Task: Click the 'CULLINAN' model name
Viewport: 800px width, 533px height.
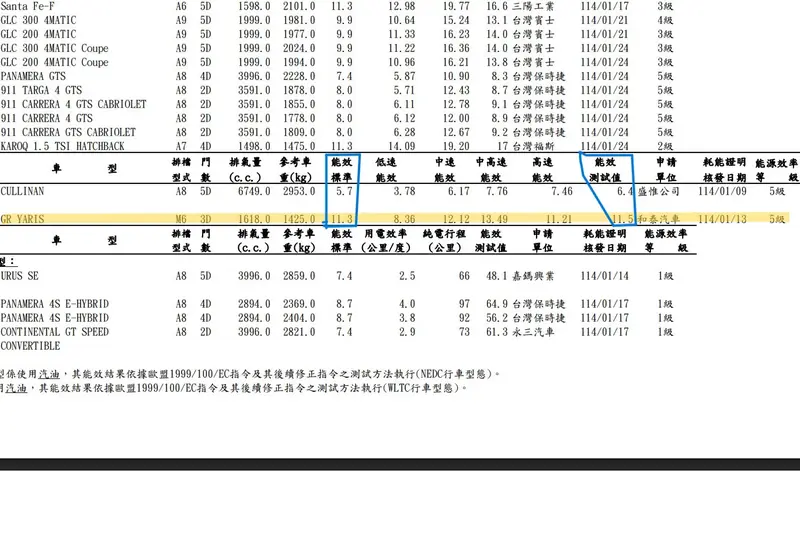Action: point(22,191)
